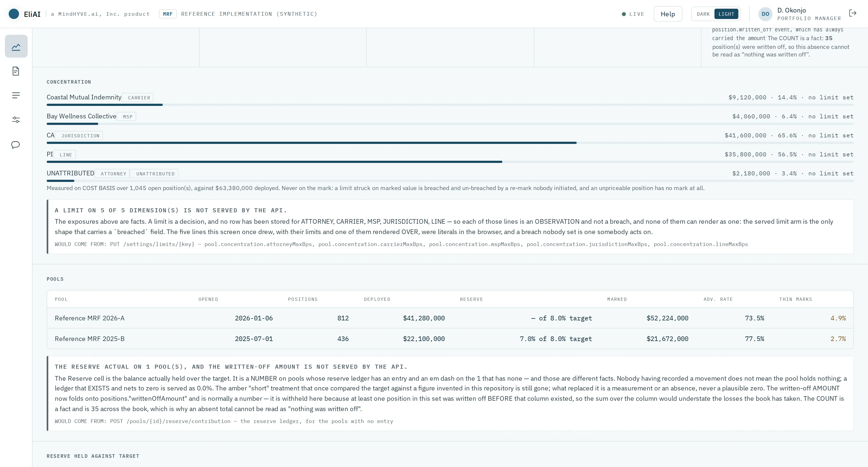Click the $4,060,000 · 6.4% exposure figure
Screen dimensions: 868x467
pos(764,116)
